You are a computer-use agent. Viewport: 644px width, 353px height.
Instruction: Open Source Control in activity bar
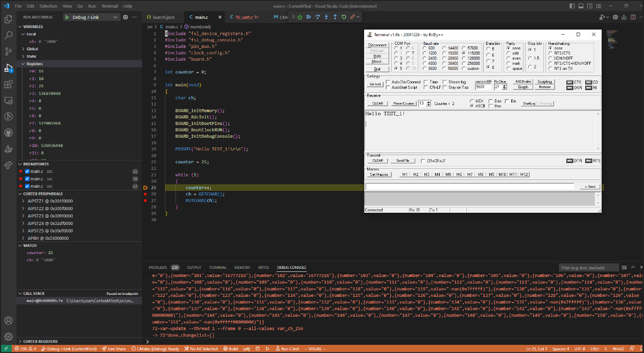click(8, 52)
